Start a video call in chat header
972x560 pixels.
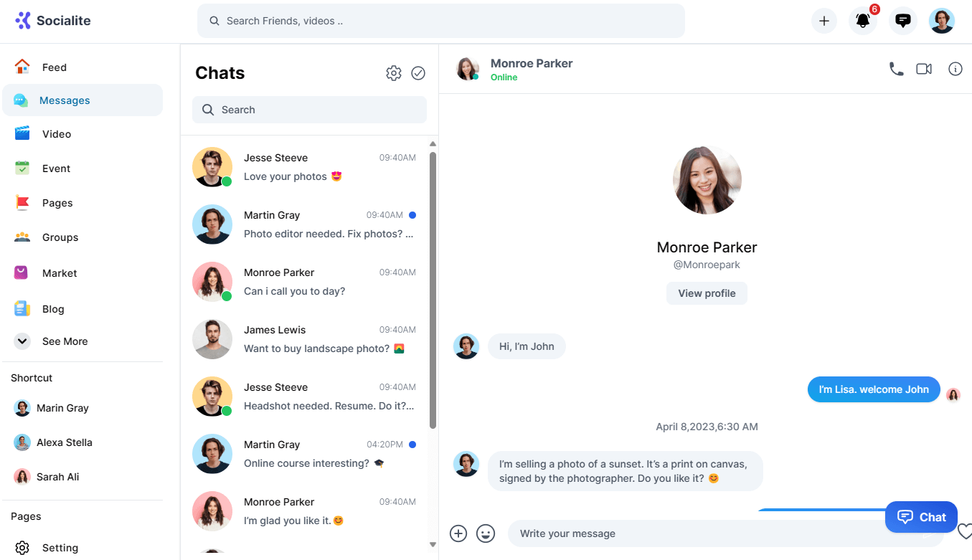[924, 69]
